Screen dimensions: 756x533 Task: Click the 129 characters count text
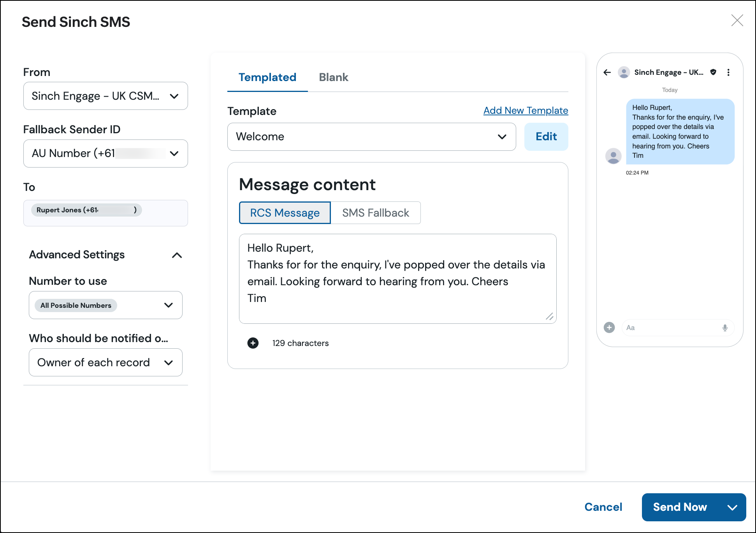tap(301, 343)
